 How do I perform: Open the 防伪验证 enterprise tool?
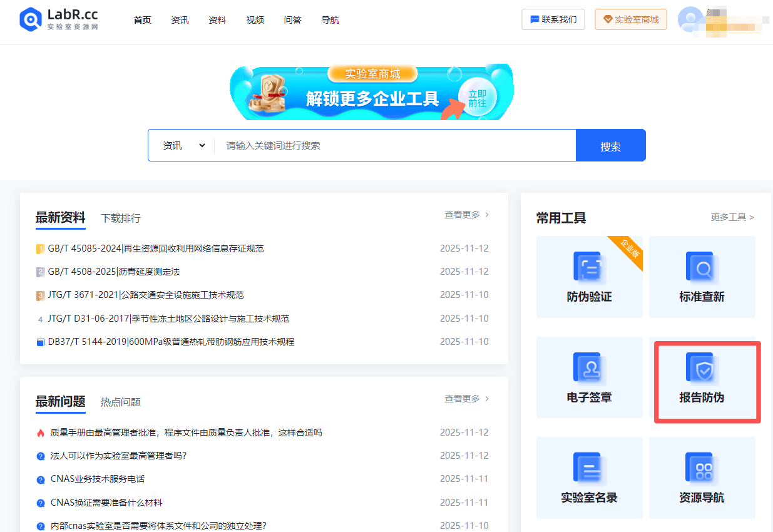pyautogui.click(x=588, y=277)
